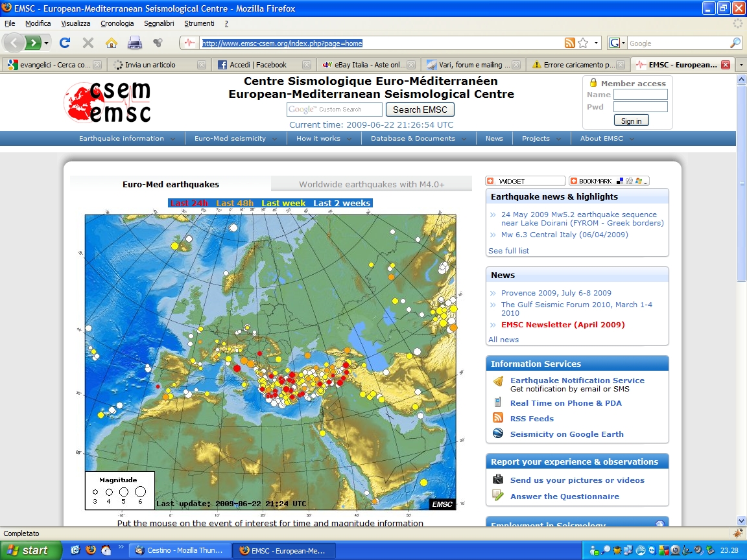
Task: Click the orange RSS Feeds icon
Action: pyautogui.click(x=498, y=417)
